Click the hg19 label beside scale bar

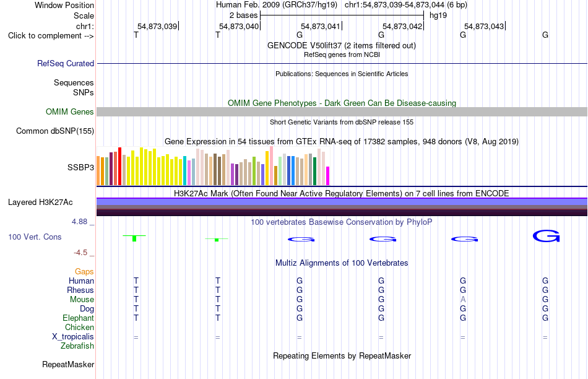(x=438, y=15)
